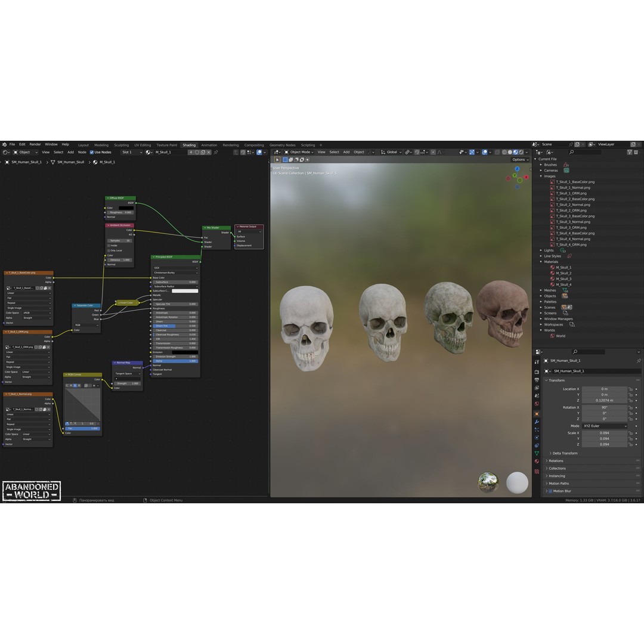Open the View Layer properties tab
The image size is (644, 644).
coord(537,388)
